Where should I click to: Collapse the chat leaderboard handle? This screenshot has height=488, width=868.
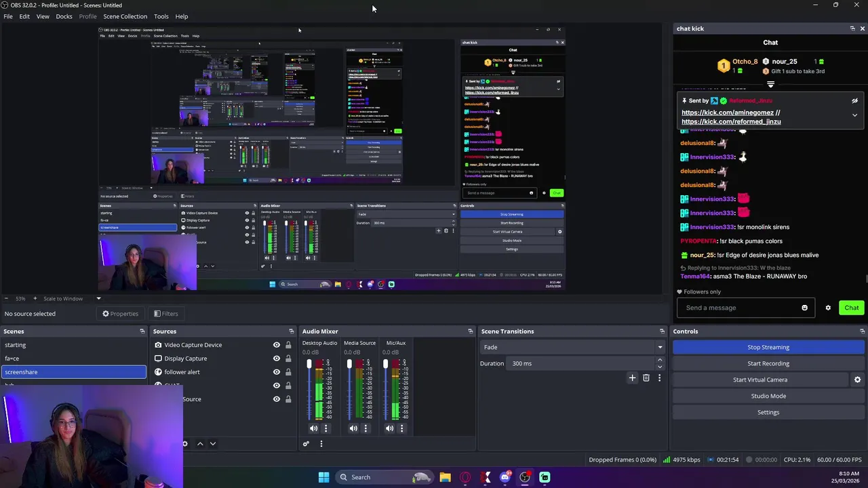pos(770,85)
